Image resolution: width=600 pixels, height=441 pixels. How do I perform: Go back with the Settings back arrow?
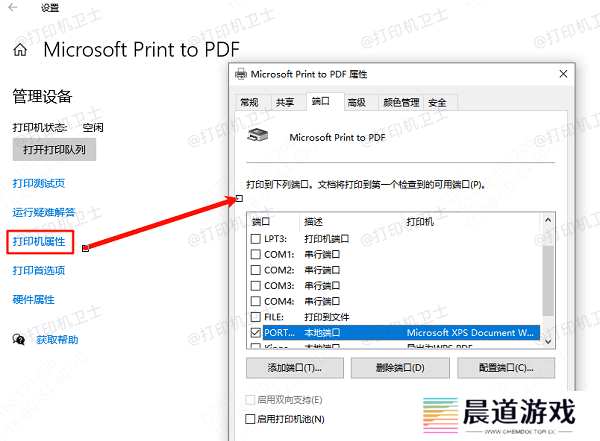(13, 7)
